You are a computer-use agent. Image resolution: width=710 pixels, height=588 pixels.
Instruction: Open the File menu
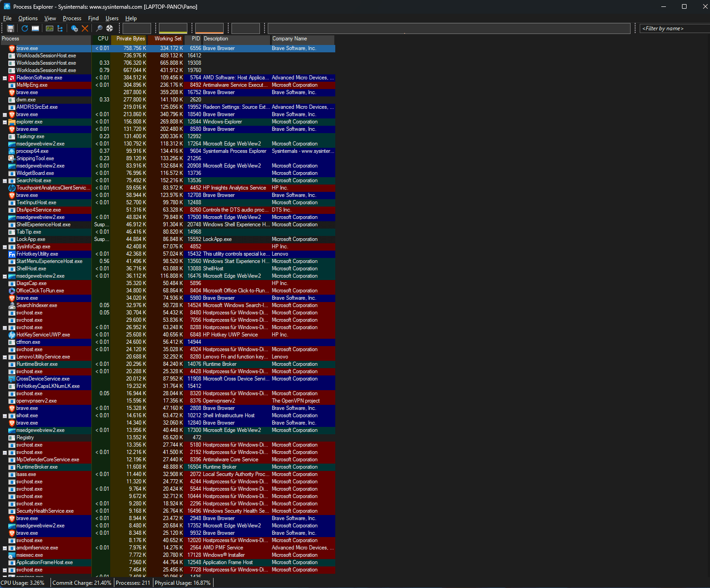(7, 18)
